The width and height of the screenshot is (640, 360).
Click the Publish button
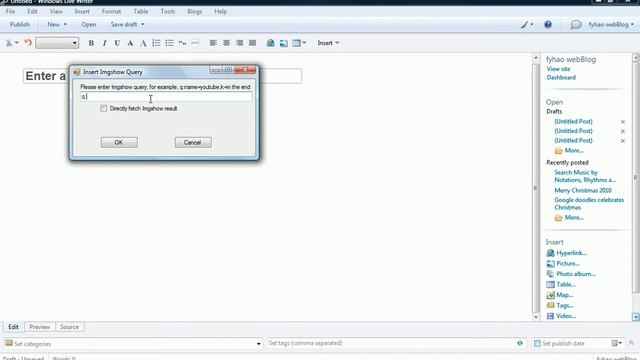(20, 24)
